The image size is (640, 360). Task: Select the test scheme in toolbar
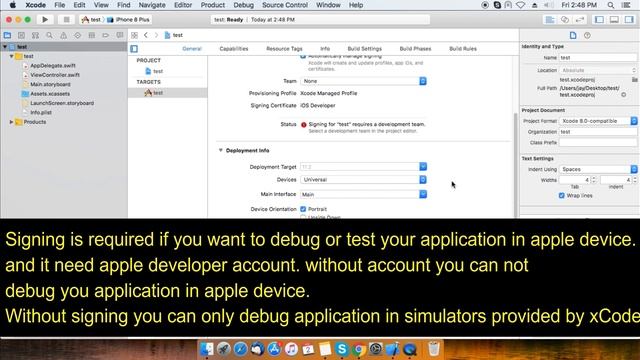pyautogui.click(x=91, y=20)
